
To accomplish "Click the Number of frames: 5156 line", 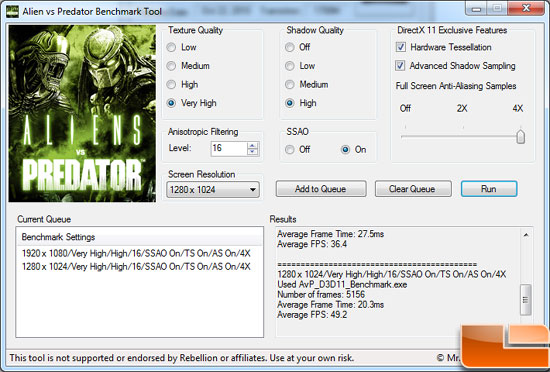I will click(x=321, y=295).
